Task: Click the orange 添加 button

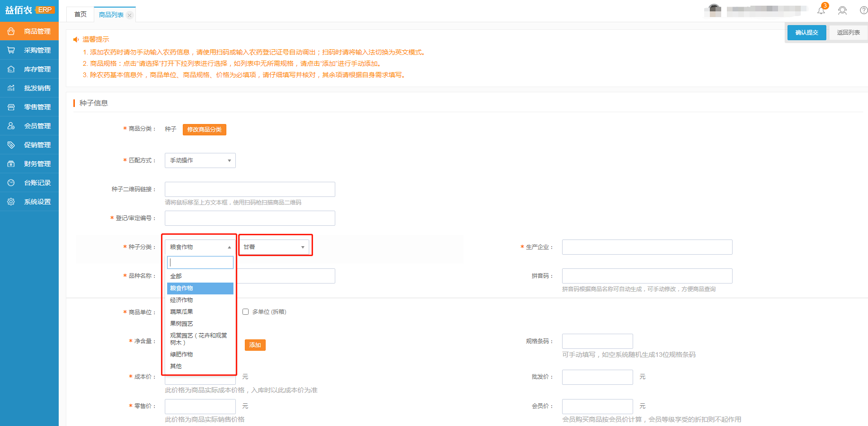Action: click(255, 345)
